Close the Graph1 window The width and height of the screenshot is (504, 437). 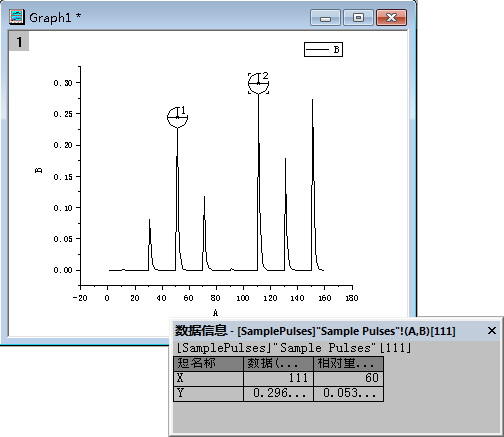(x=391, y=17)
